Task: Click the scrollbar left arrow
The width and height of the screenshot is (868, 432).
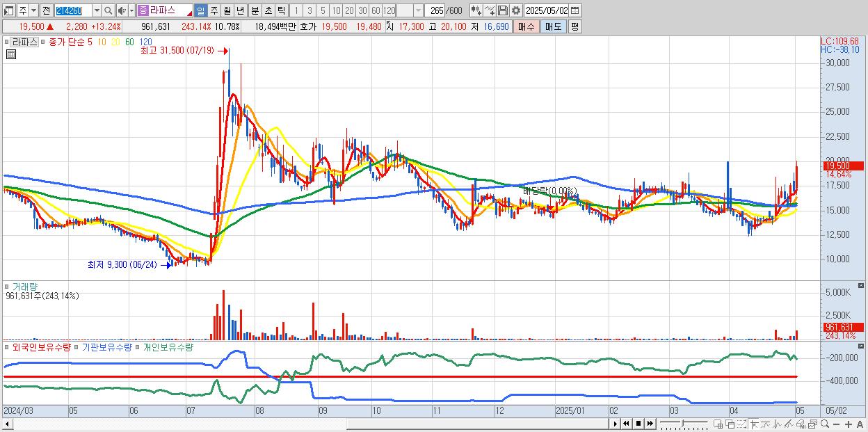Action: point(7,424)
